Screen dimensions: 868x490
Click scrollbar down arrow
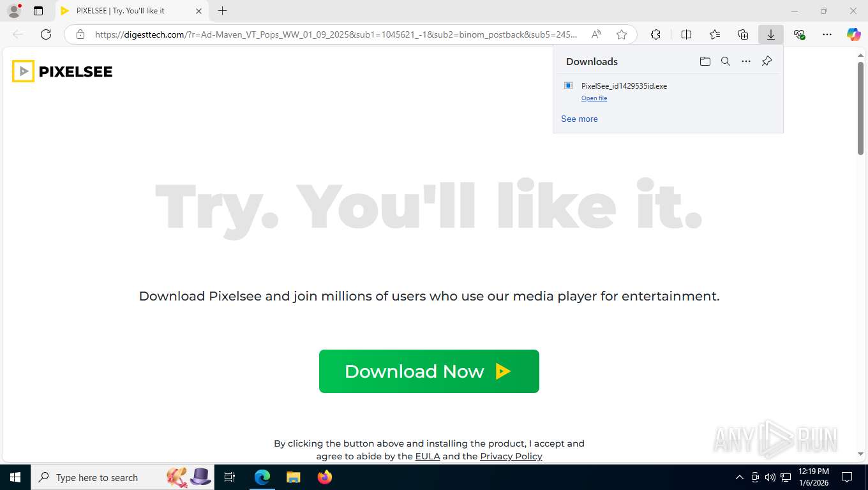[x=860, y=454]
